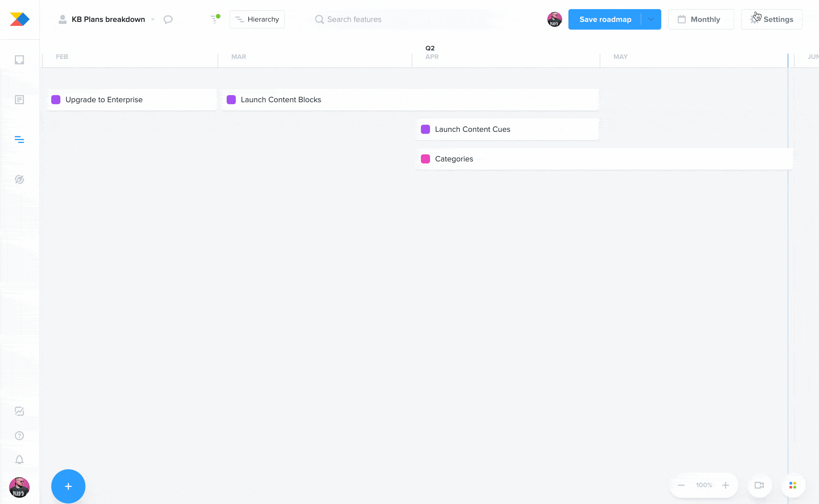Click the FEB month header
The width and height of the screenshot is (819, 504).
click(x=62, y=57)
